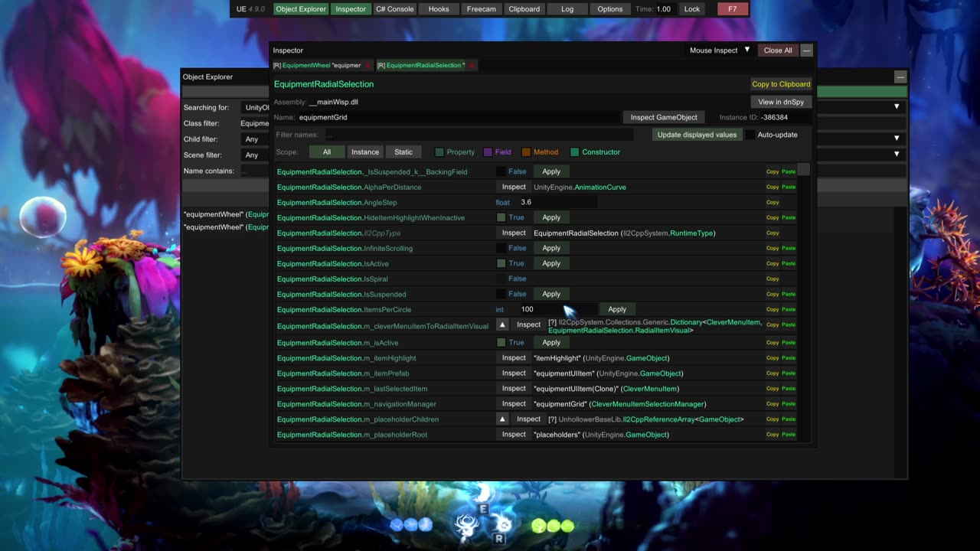Paste into m_lastSelectedItem field
The image size is (980, 551).
click(x=789, y=389)
